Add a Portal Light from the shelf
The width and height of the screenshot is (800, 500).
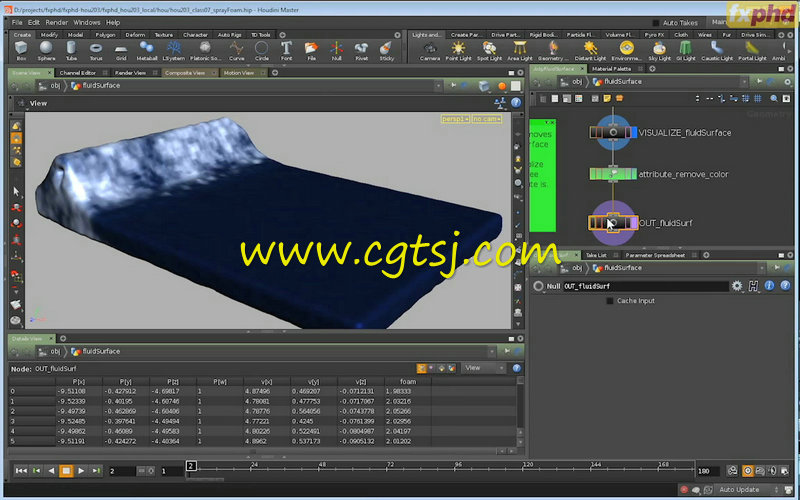click(x=752, y=51)
